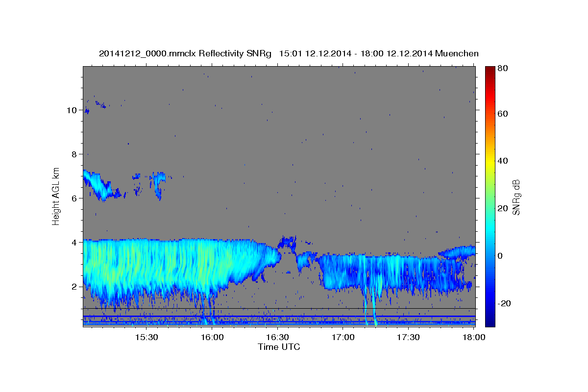Click the colorbar value 60
The image size is (588, 392).
(503, 114)
